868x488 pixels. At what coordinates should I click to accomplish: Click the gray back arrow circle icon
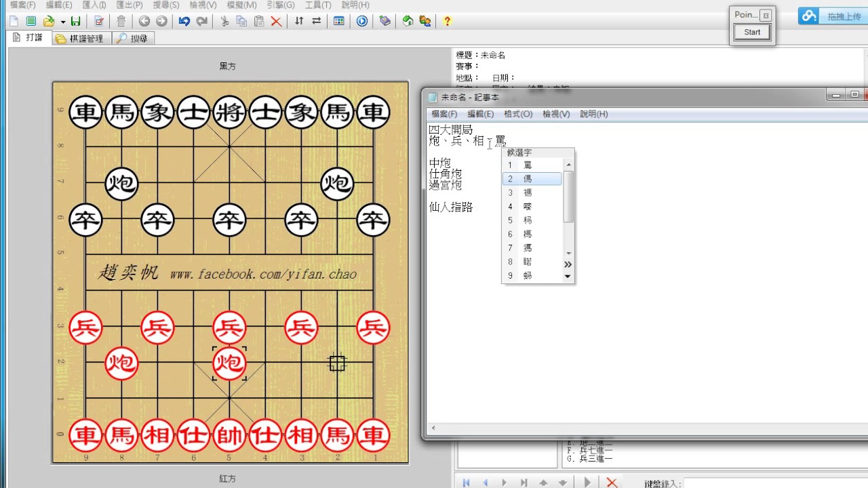(x=144, y=21)
